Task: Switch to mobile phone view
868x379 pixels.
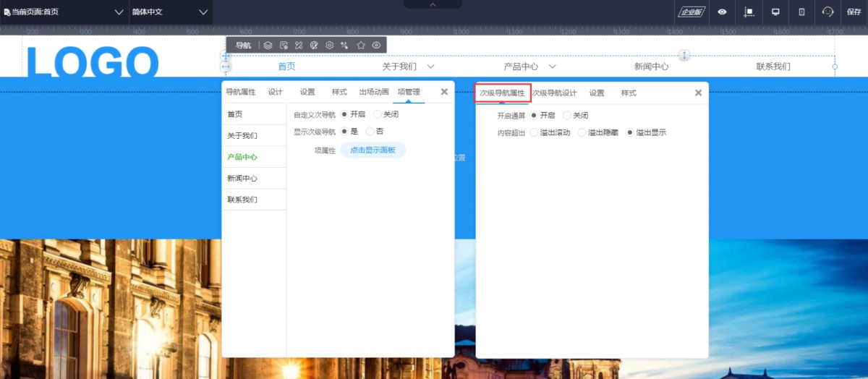Action: pos(801,12)
